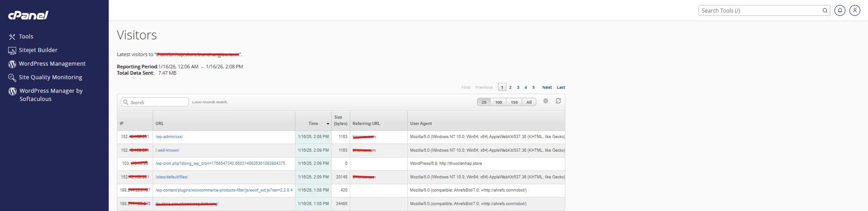Select the 24495 size cell
The height and width of the screenshot is (211, 868).
341,204
